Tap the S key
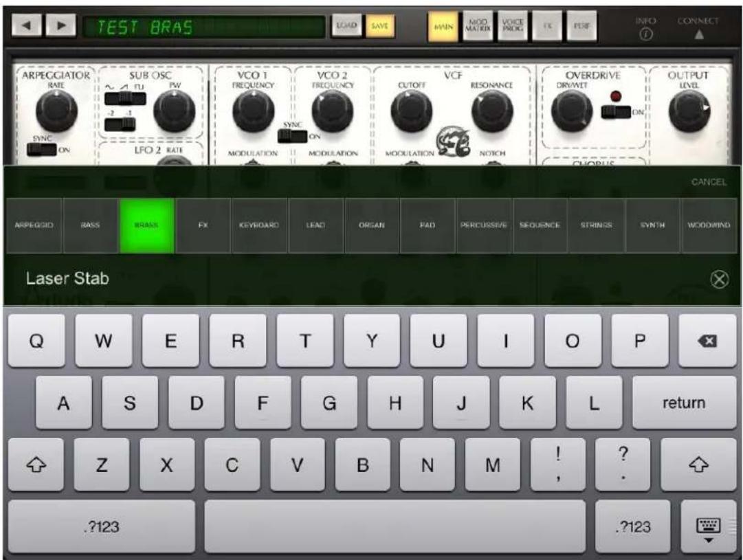Viewport: 743px width, 560px height. [130, 403]
